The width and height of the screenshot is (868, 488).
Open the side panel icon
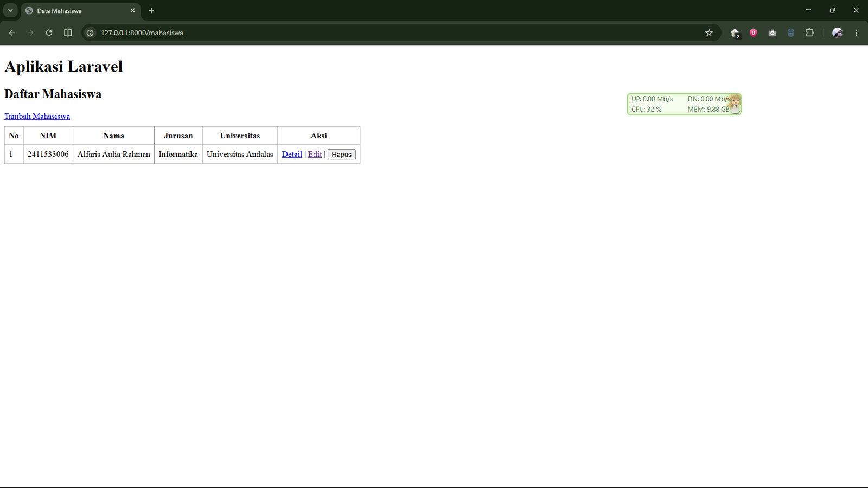coord(68,33)
